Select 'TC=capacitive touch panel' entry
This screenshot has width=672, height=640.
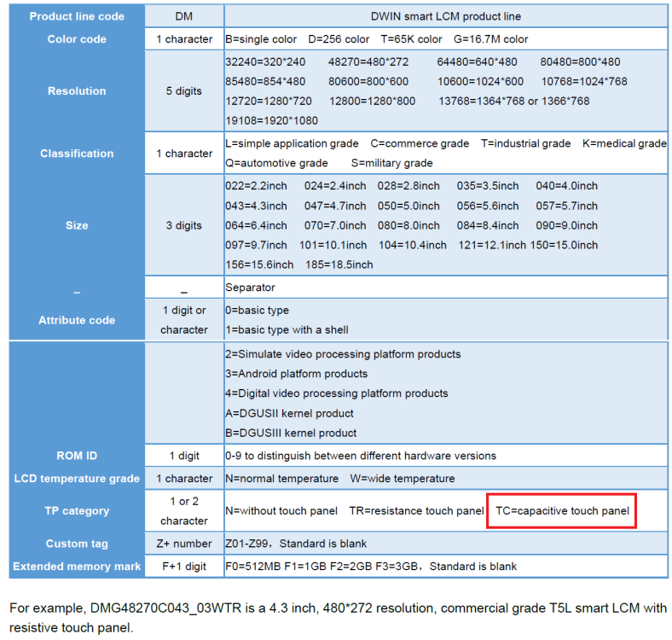562,511
